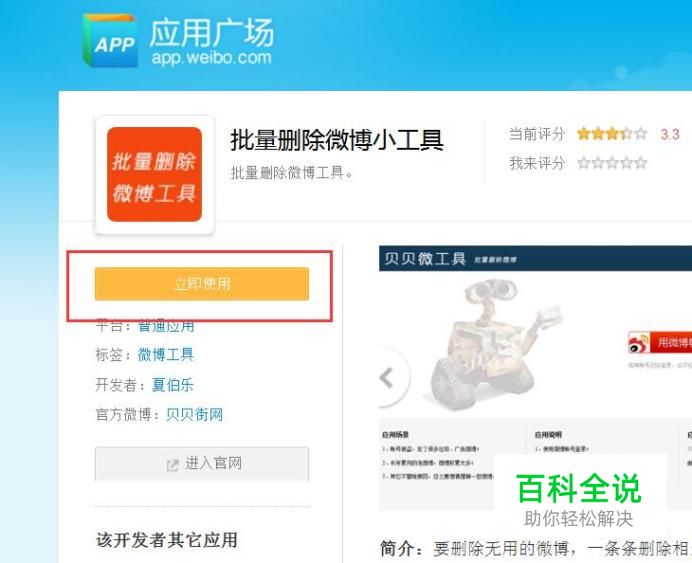
Task: Open official Weibo 贝贝街网 link
Action: [x=194, y=415]
